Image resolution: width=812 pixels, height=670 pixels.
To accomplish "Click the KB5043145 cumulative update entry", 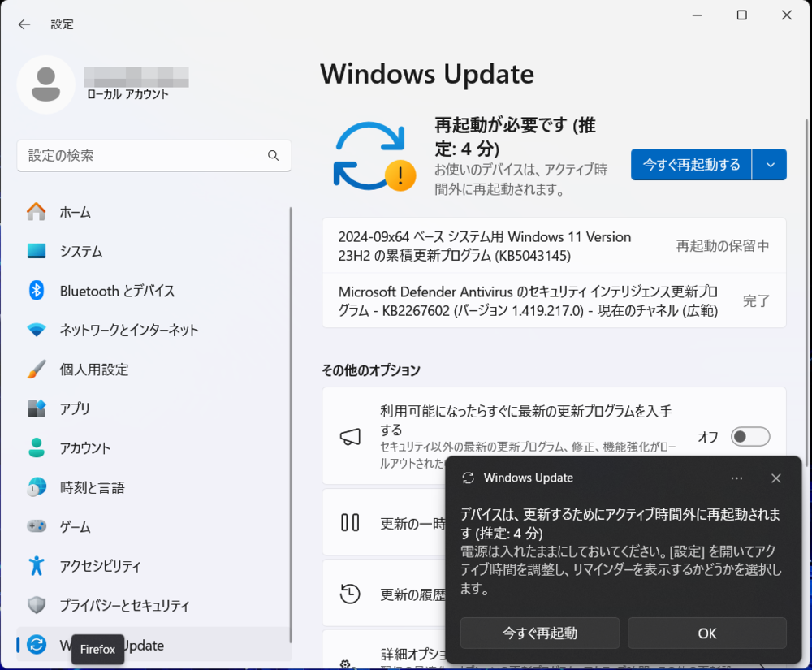I will tap(554, 246).
